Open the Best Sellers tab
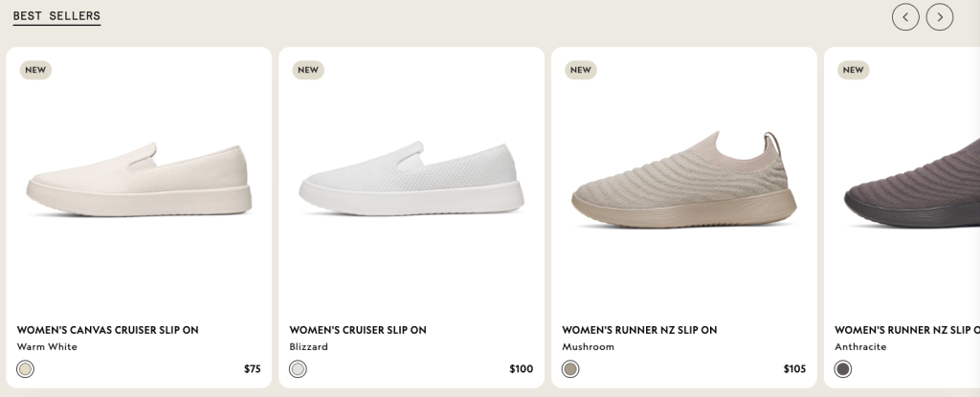Viewport: 980px width, 397px height. click(56, 16)
